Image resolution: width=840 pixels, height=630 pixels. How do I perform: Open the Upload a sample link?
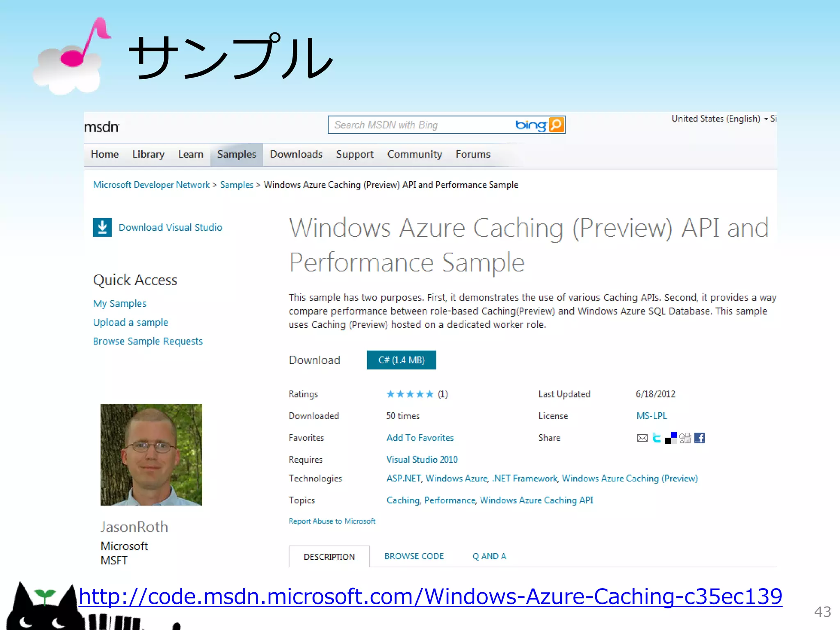click(130, 322)
